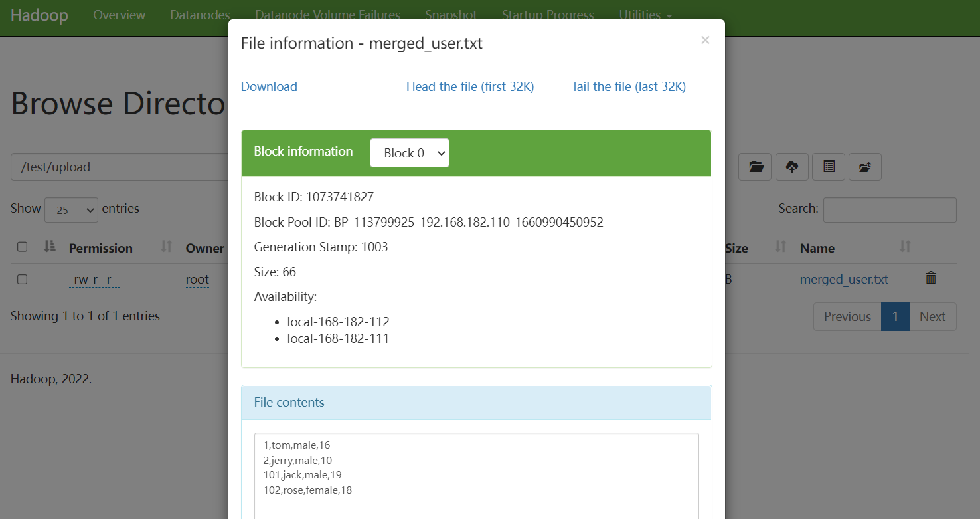Click the Hadoop, 2022. footer text
Screen dimensions: 980x519
51,379
